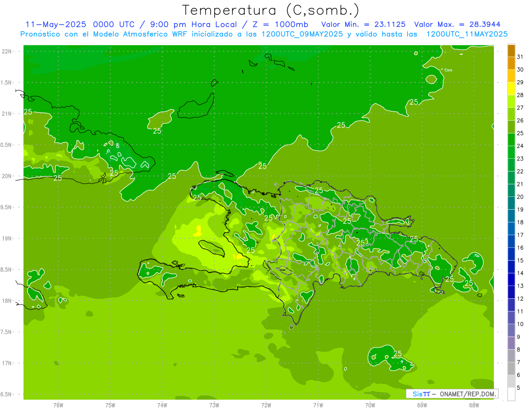This screenshot has width=532, height=411.
Task: Pick the colorbar swatch between 27 and 28
Action: (511, 101)
